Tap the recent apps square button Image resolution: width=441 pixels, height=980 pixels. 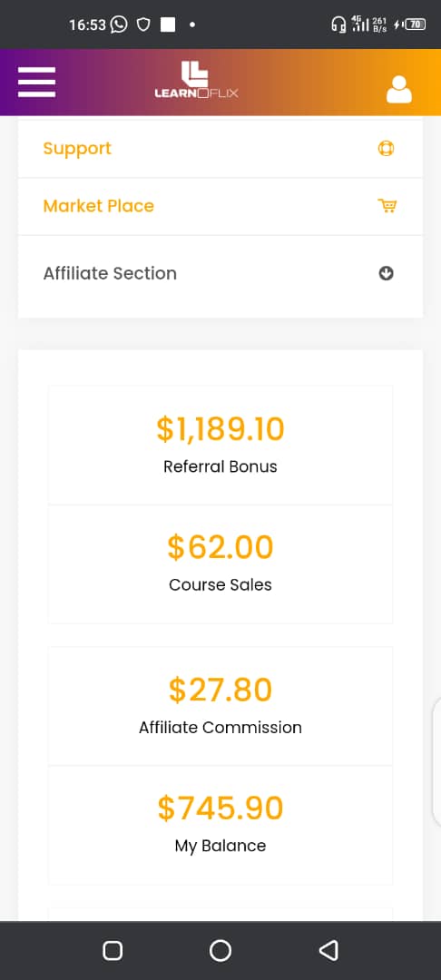coord(113,950)
